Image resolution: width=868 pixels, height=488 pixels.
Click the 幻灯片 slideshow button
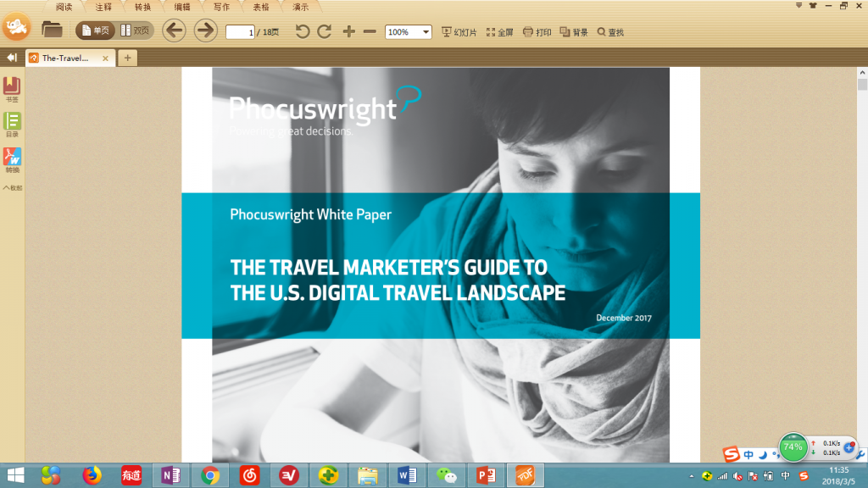coord(459,32)
